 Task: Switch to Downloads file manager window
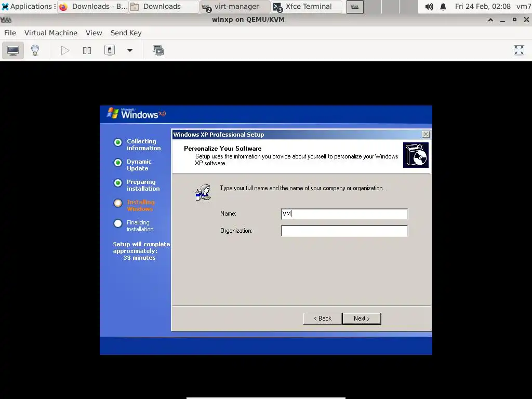pyautogui.click(x=164, y=6)
